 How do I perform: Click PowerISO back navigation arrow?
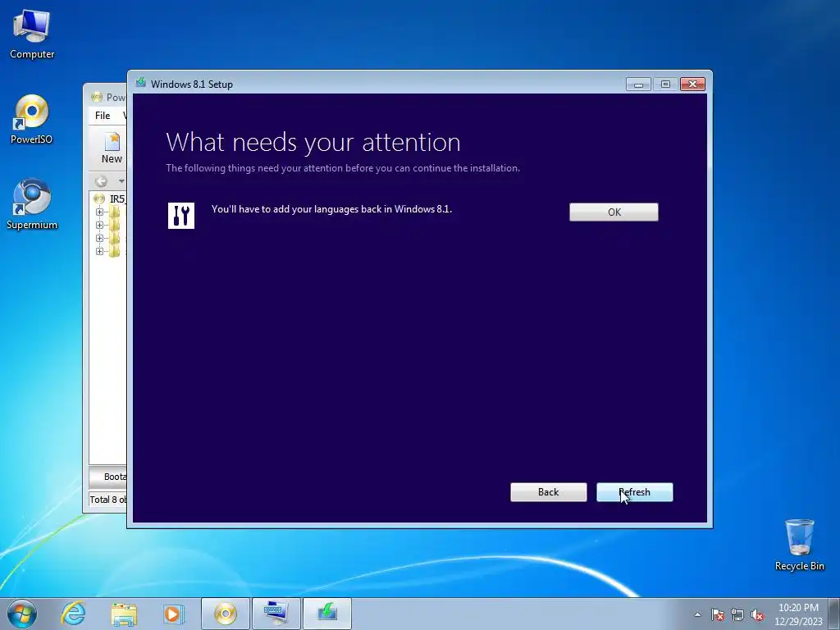tap(101, 181)
